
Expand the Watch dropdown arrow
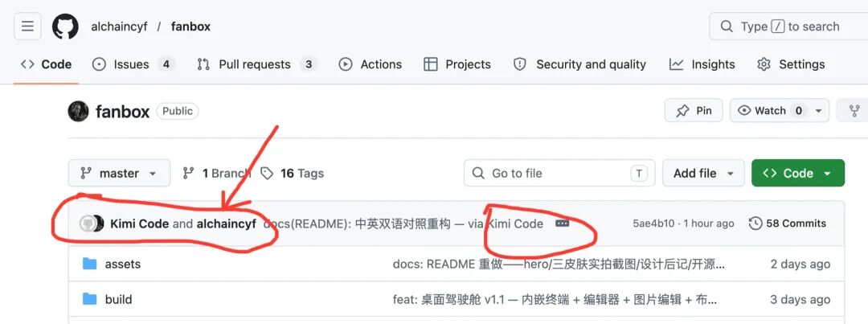[x=818, y=111]
